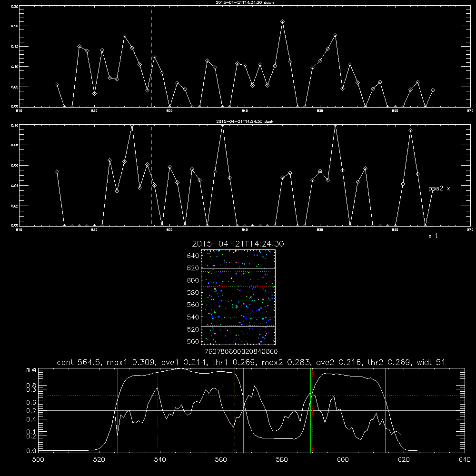This screenshot has height=476, width=476.
Task: Click the 'max2 0.283' value in stats title
Action: pos(286,362)
